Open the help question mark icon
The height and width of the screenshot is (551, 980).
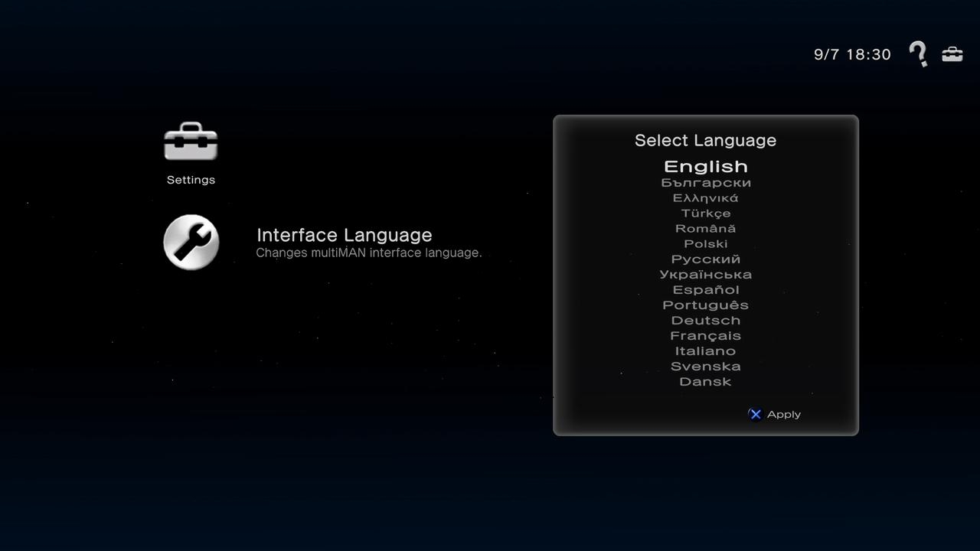click(918, 54)
